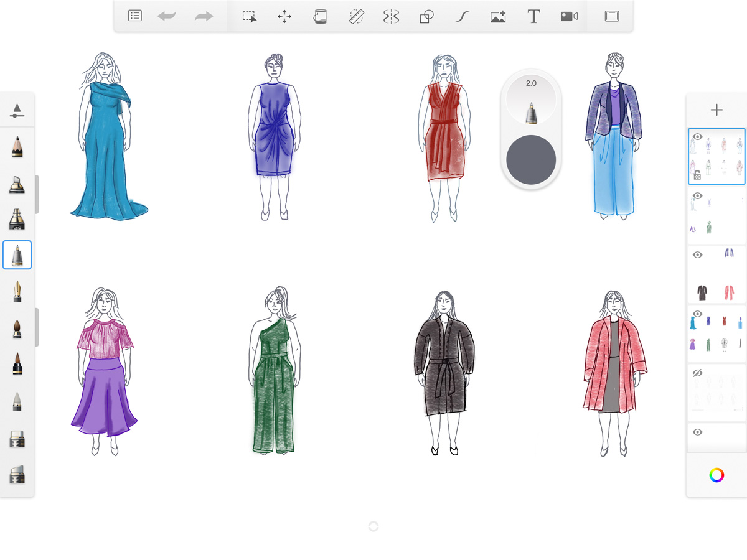
Task: Activate the paint bucket fill tool
Action: [320, 16]
